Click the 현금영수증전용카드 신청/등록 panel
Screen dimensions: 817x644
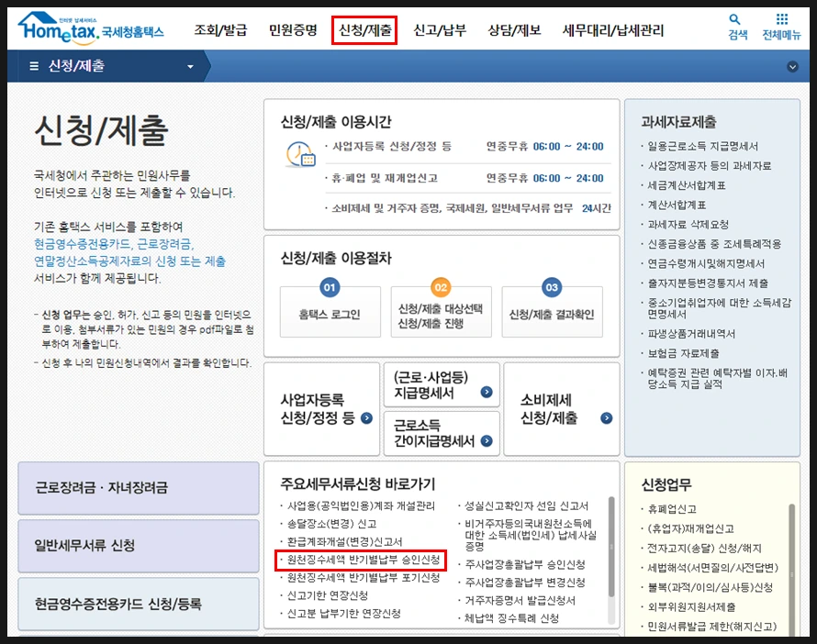pyautogui.click(x=137, y=604)
